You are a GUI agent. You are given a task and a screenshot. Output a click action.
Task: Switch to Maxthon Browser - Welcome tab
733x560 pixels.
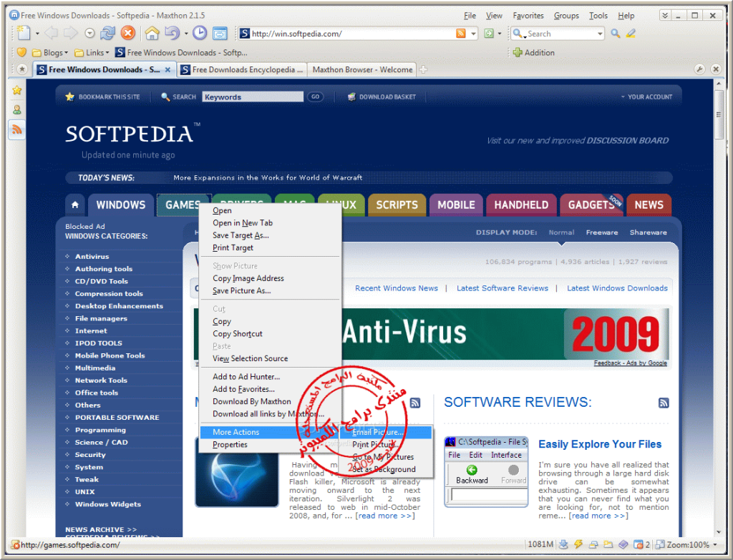click(x=362, y=69)
